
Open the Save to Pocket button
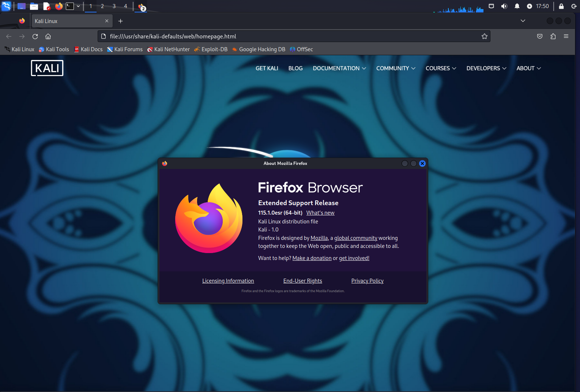540,36
